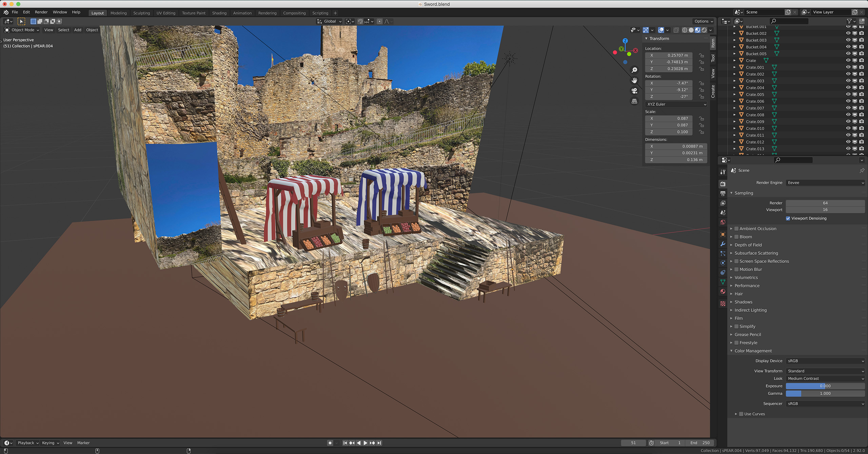Toggle gizmo visibility button
Viewport: 868px width, 454px height.
646,30
